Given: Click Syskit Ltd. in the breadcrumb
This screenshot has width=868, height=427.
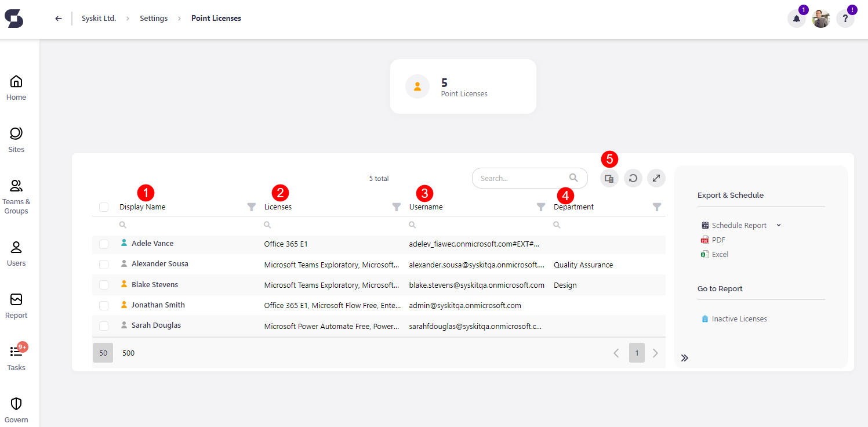Looking at the screenshot, I should coord(99,18).
